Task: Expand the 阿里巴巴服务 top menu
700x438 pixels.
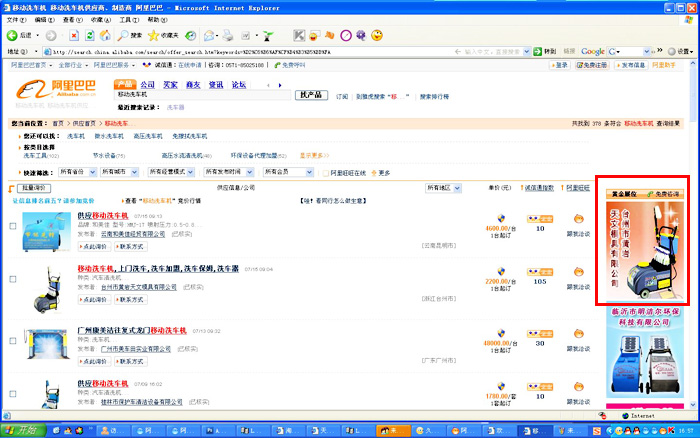Action: coord(114,65)
